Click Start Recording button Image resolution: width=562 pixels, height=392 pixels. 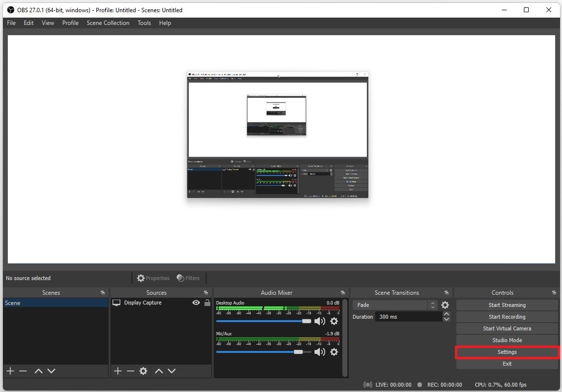coord(507,317)
